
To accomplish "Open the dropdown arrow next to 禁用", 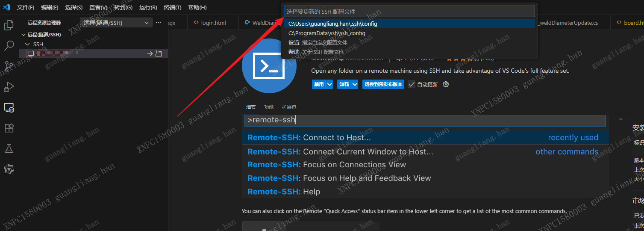I will [x=329, y=84].
